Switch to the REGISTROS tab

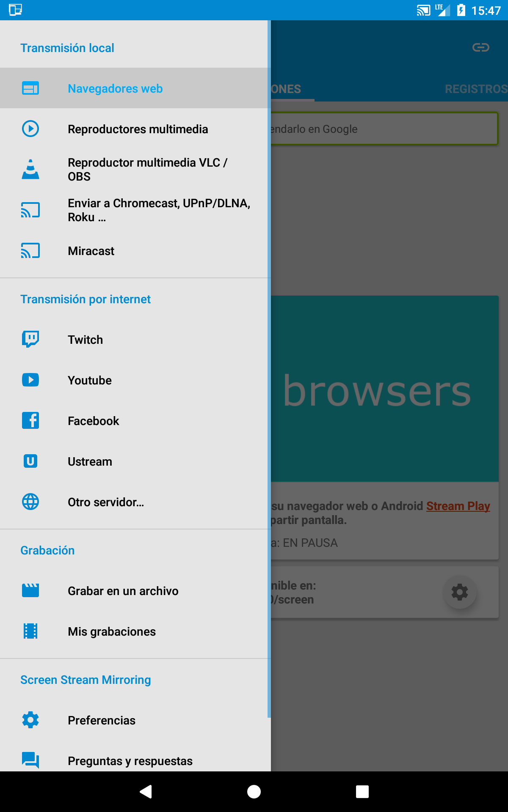point(476,89)
